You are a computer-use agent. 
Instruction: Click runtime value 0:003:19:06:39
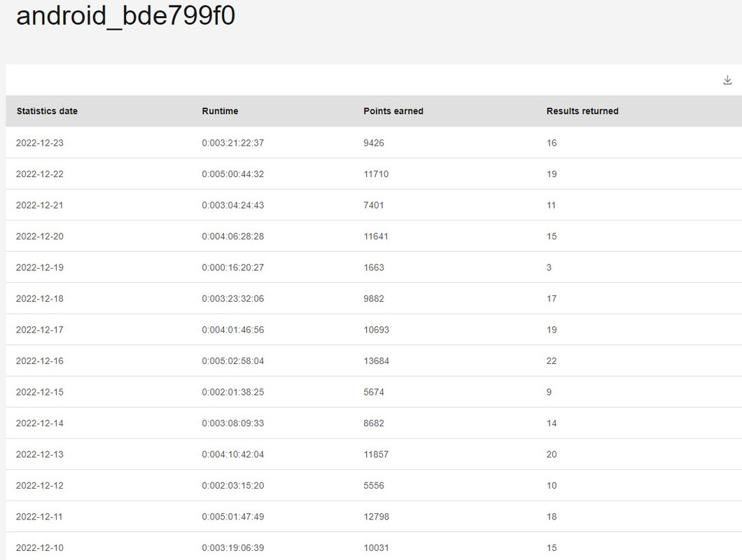click(x=233, y=547)
